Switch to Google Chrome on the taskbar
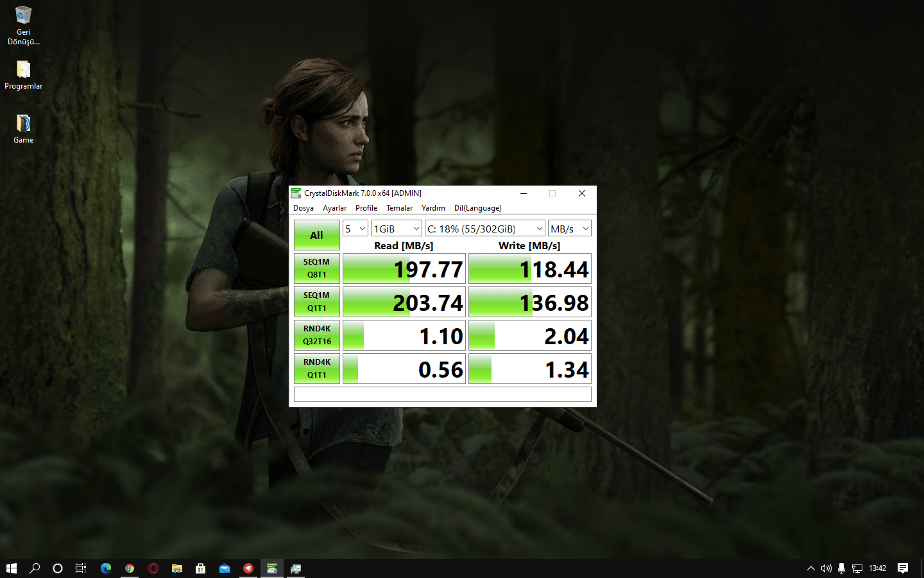924x578 pixels. tap(130, 568)
